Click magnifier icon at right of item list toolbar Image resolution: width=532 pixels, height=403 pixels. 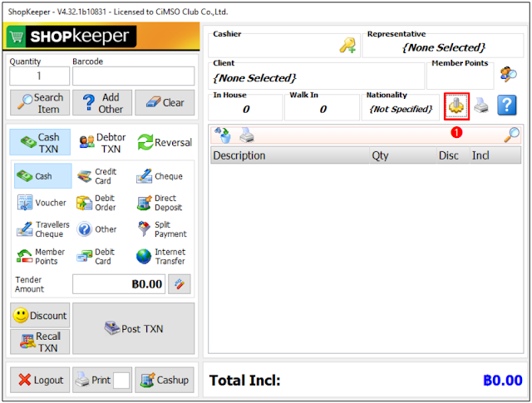click(511, 135)
